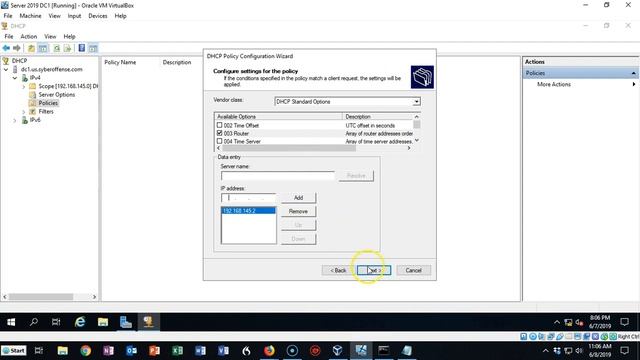
Task: Click the Server name input field
Action: pyautogui.click(x=278, y=176)
